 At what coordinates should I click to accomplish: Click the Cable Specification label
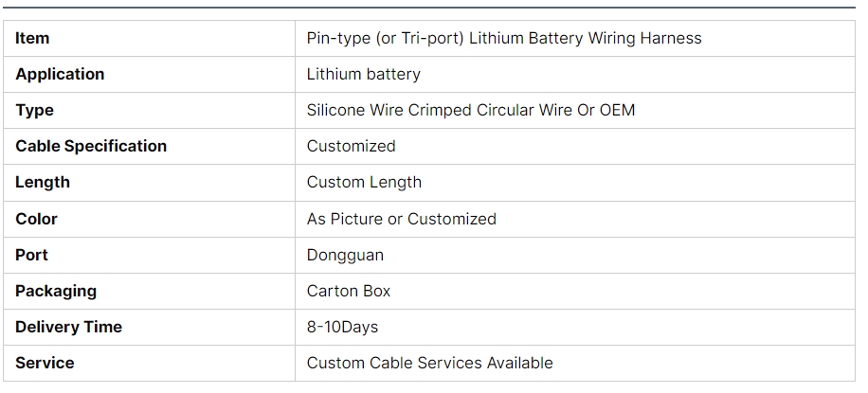click(91, 146)
